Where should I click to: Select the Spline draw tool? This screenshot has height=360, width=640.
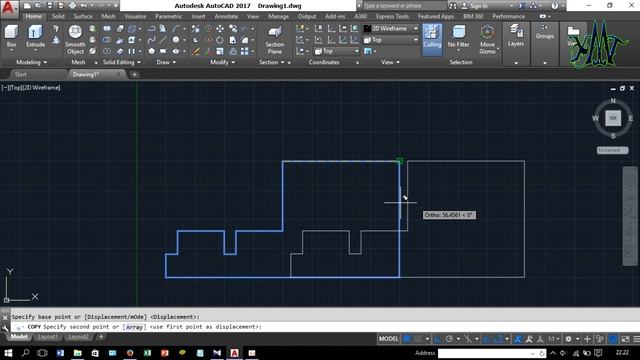pyautogui.click(x=151, y=40)
